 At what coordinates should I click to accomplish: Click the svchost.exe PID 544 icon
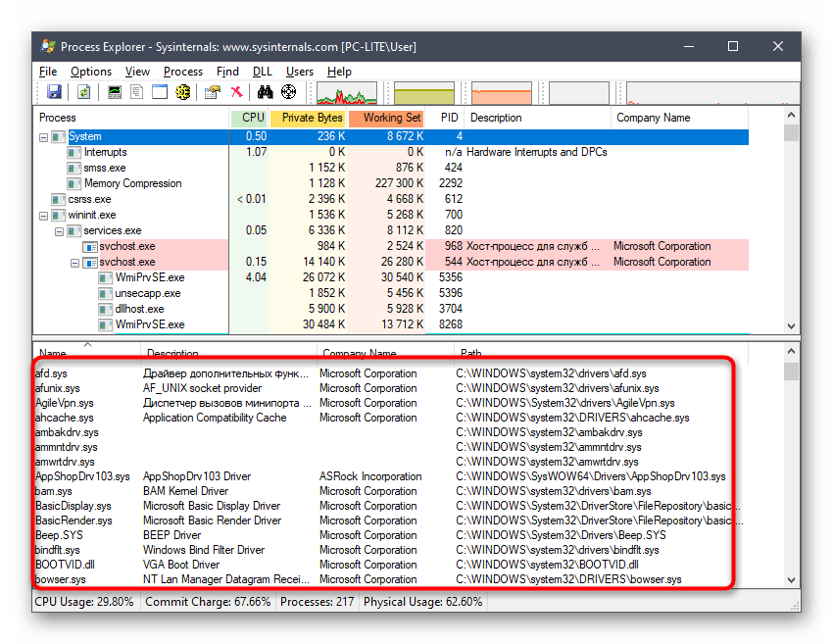tap(90, 262)
